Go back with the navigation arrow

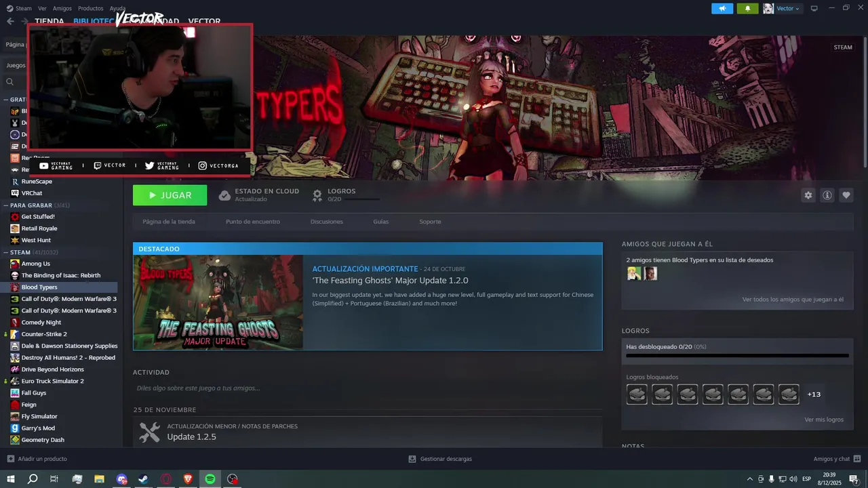coord(10,21)
